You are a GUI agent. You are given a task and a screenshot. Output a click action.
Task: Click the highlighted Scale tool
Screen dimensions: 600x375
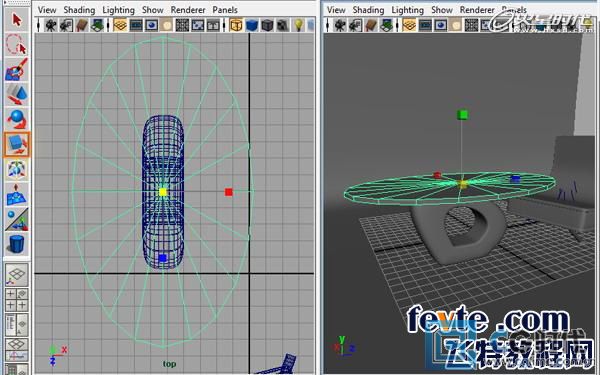tap(17, 144)
